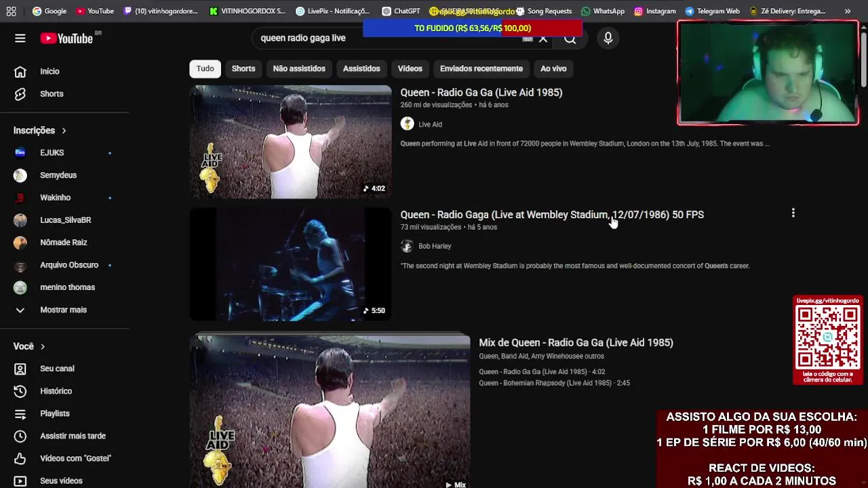Expand Mostrar mais subscriptions
Image resolution: width=868 pixels, height=488 pixels.
pyautogui.click(x=64, y=310)
